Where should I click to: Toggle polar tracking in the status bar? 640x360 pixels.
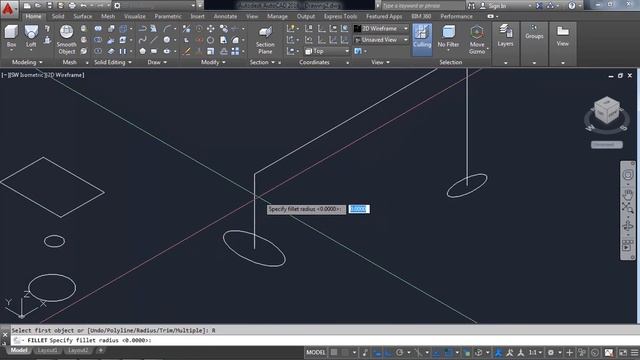click(399, 352)
